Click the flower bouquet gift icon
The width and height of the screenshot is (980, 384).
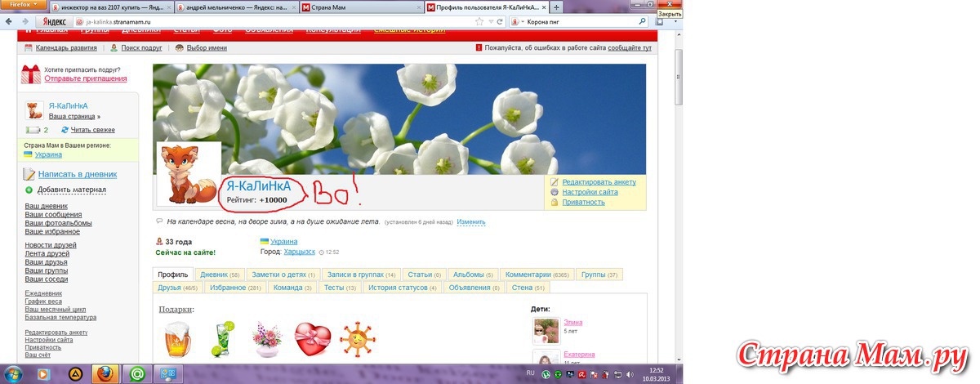tap(268, 340)
